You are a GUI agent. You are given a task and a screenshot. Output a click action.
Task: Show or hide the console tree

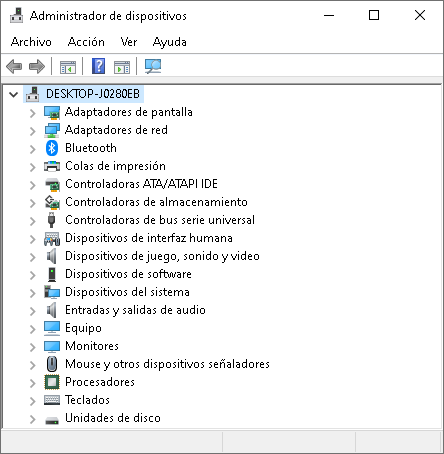pyautogui.click(x=68, y=67)
